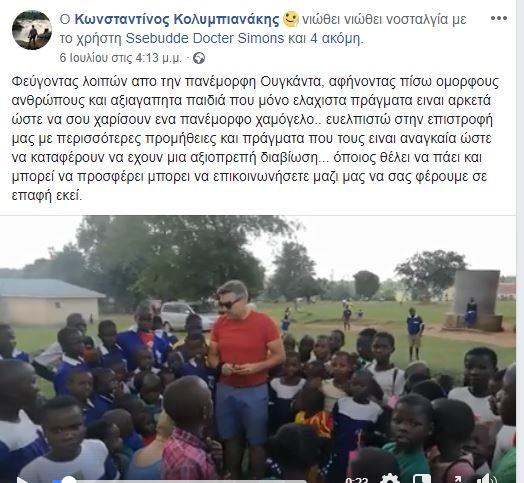Open video quality settings gear
This screenshot has width=524, height=483.
(389, 480)
